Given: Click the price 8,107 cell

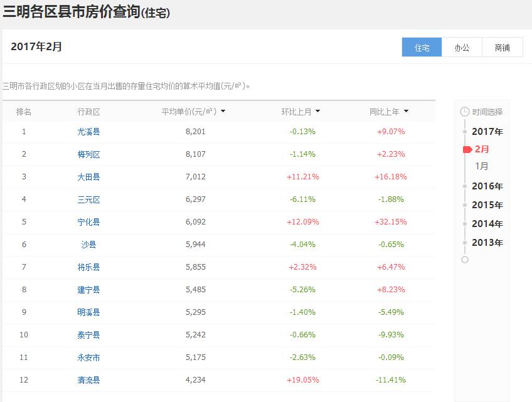Looking at the screenshot, I should coord(196,154).
